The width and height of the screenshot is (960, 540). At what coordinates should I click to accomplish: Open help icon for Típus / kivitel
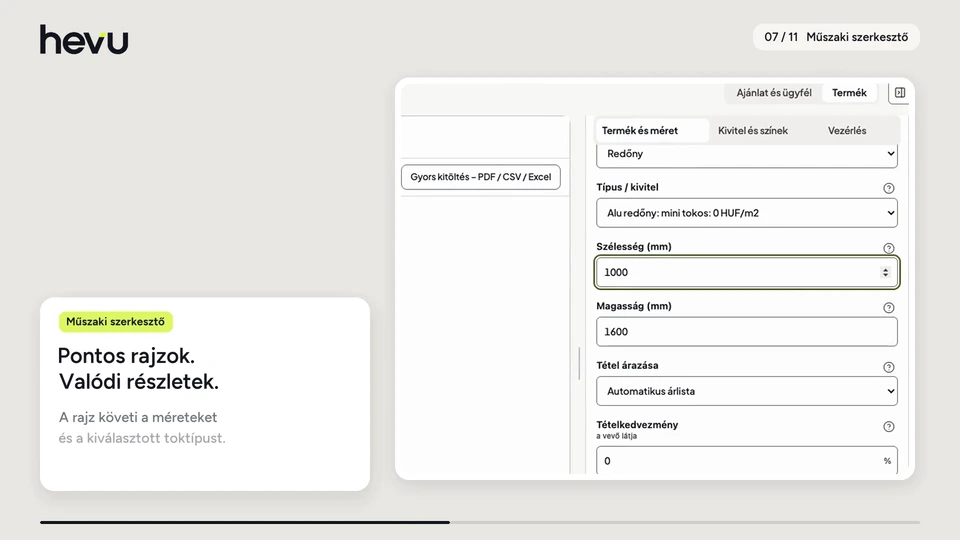point(888,188)
